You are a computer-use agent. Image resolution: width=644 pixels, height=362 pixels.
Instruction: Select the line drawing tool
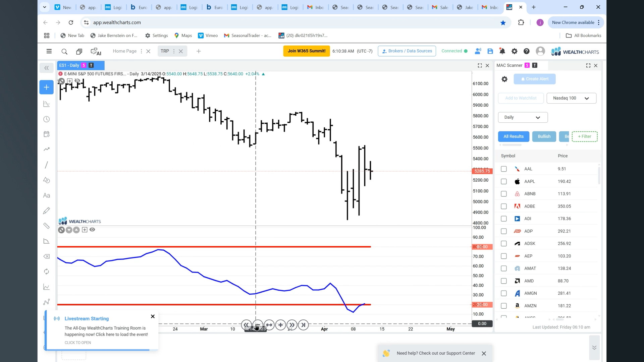[47, 165]
